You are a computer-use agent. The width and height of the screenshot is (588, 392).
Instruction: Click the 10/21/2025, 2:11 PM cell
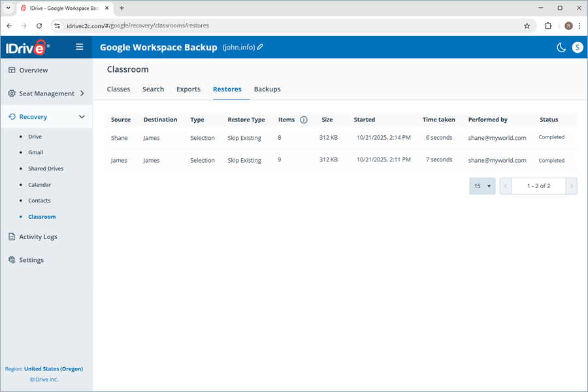(384, 160)
